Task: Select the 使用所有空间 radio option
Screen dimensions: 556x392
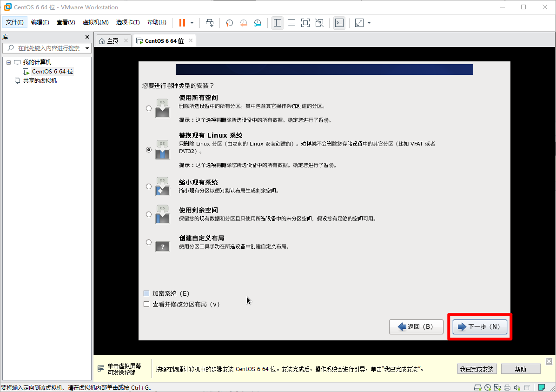Action: click(x=149, y=108)
